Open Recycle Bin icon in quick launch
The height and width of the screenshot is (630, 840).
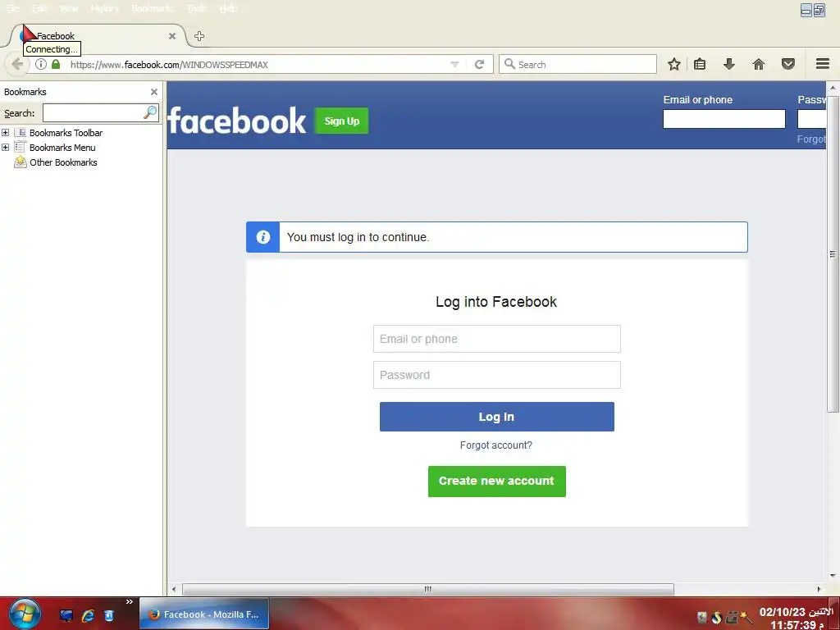pos(109,615)
